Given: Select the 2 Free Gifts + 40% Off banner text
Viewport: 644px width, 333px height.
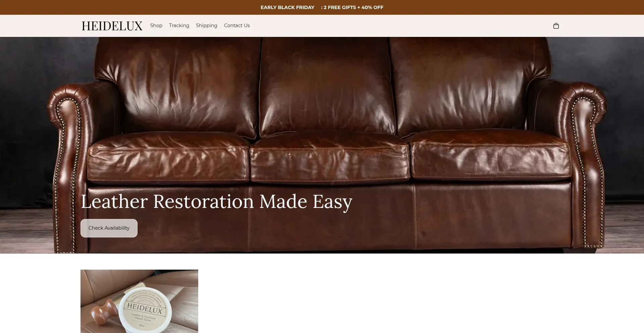Looking at the screenshot, I should coord(352,7).
